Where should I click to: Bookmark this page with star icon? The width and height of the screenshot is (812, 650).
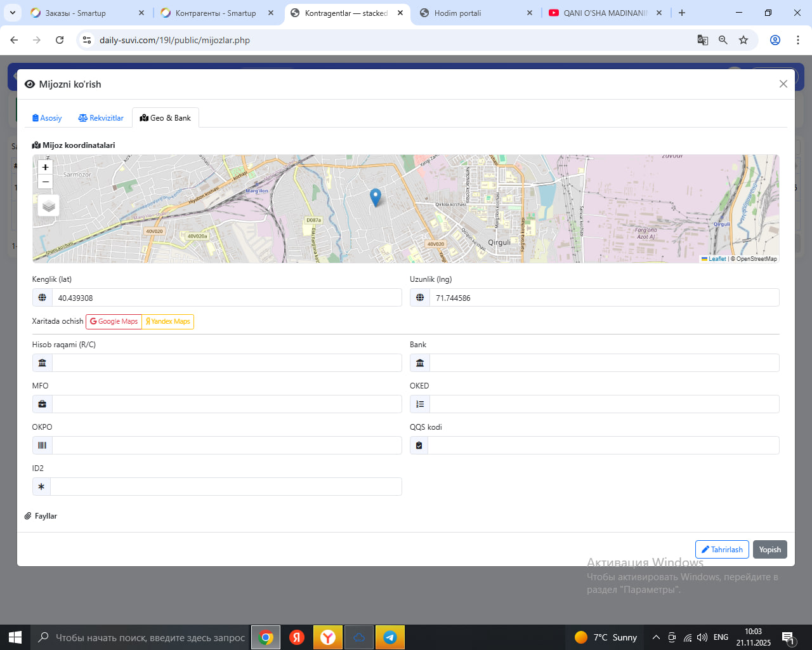[743, 40]
